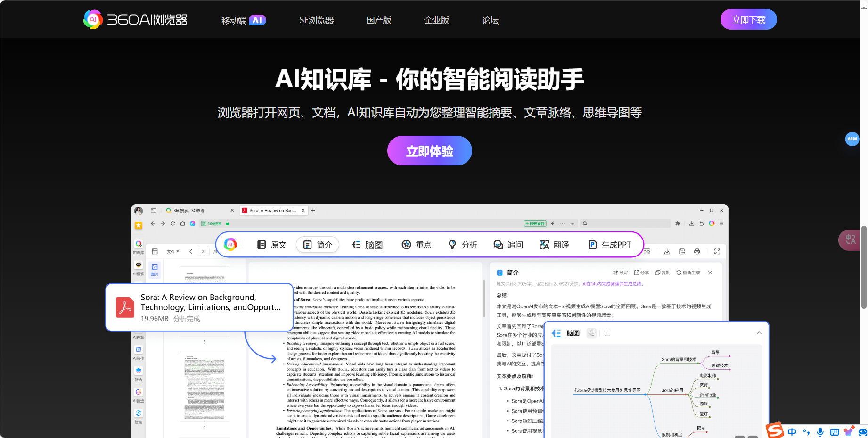The width and height of the screenshot is (868, 438).
Task: Switch Sogou input to English in the taskbar
Action: click(792, 431)
